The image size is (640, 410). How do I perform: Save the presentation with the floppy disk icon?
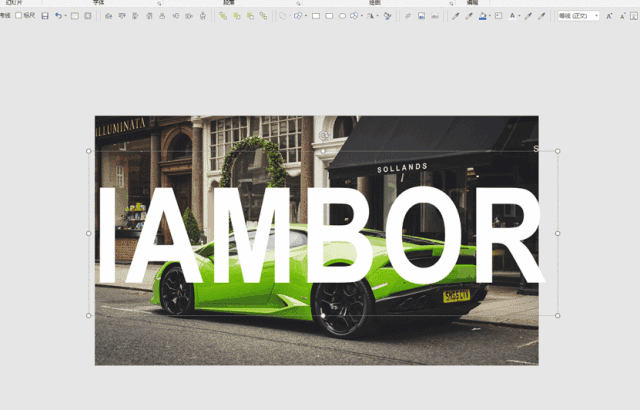click(x=45, y=16)
